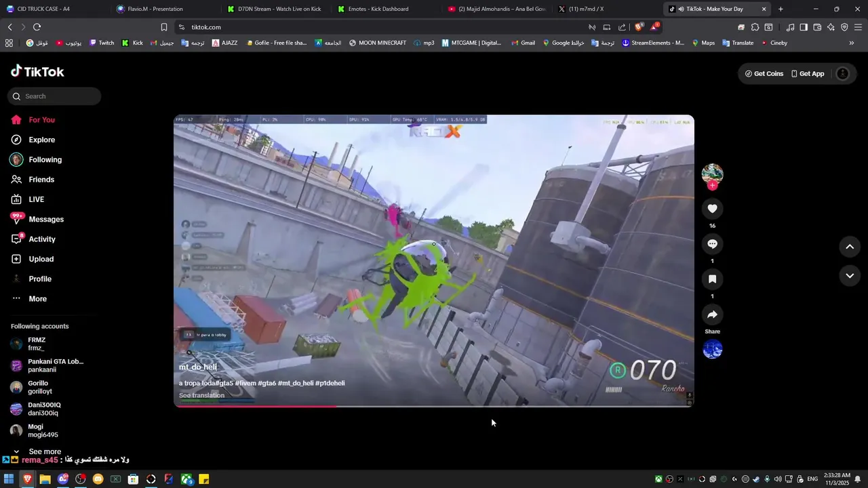Seek using the video progress bar
The height and width of the screenshot is (488, 868).
point(434,406)
